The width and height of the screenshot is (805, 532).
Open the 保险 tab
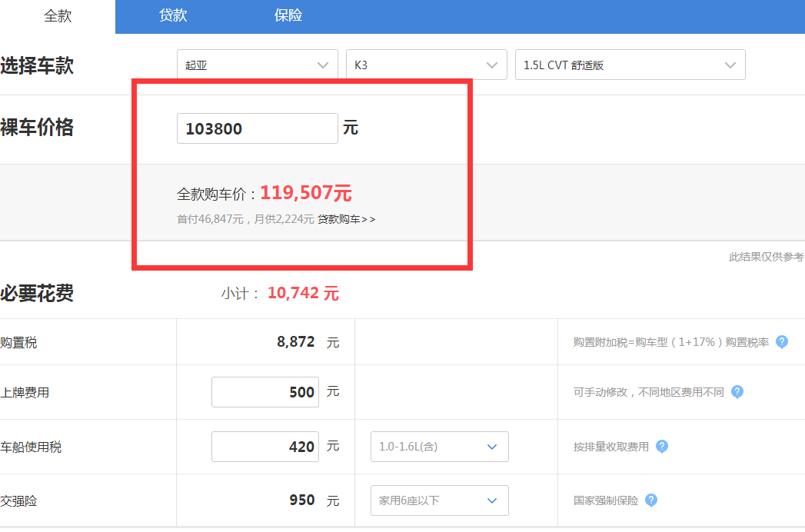pos(288,16)
